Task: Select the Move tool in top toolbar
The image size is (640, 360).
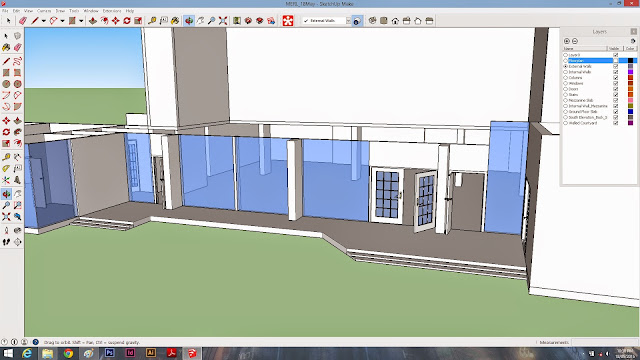Action: click(x=116, y=20)
